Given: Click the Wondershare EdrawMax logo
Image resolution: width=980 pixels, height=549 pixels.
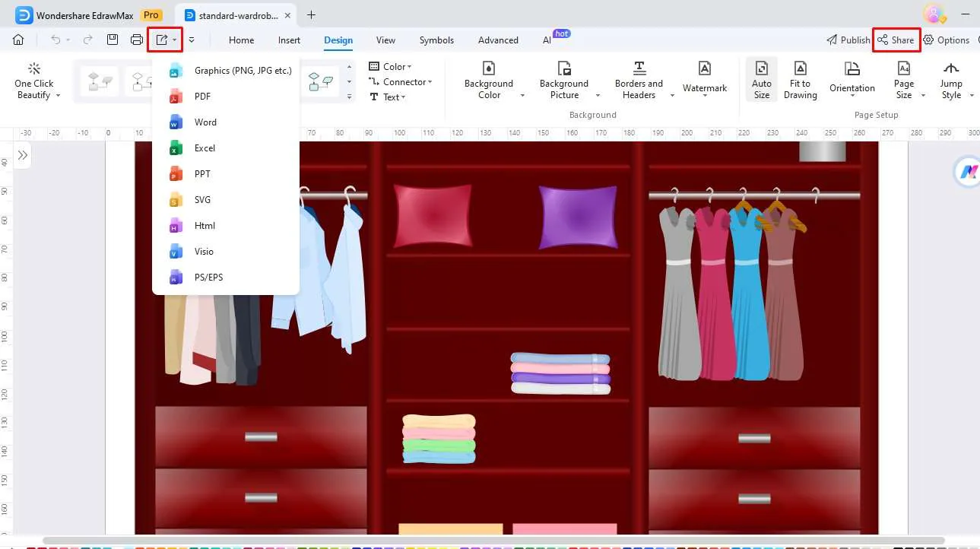Looking at the screenshot, I should [x=24, y=15].
